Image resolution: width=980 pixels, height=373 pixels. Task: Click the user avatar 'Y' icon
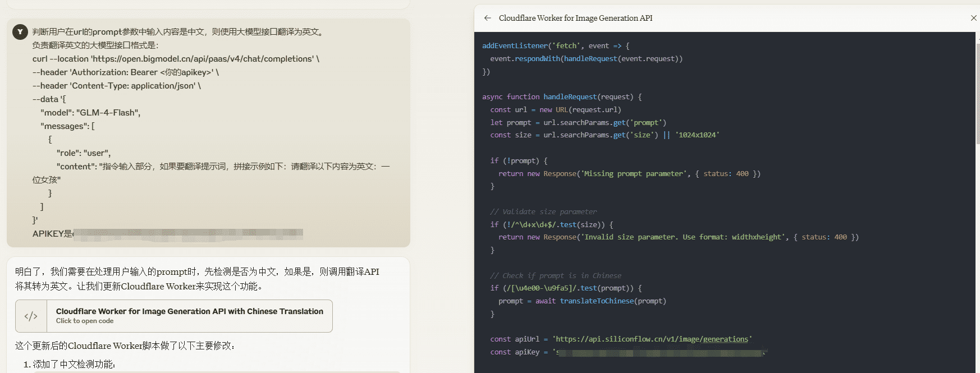coord(20,32)
